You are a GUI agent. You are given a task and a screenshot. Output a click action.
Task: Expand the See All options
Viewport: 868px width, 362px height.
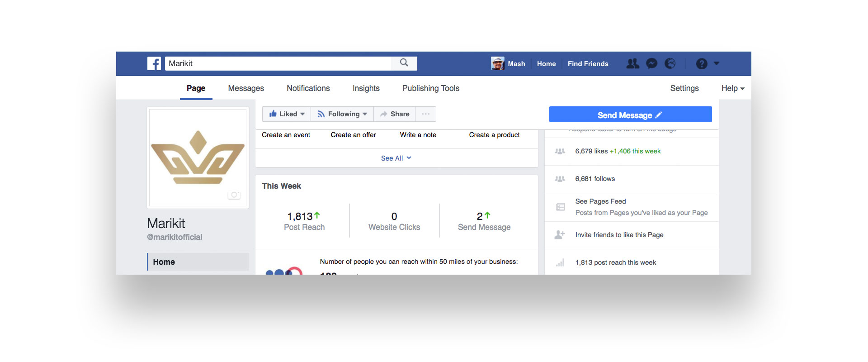click(x=396, y=158)
